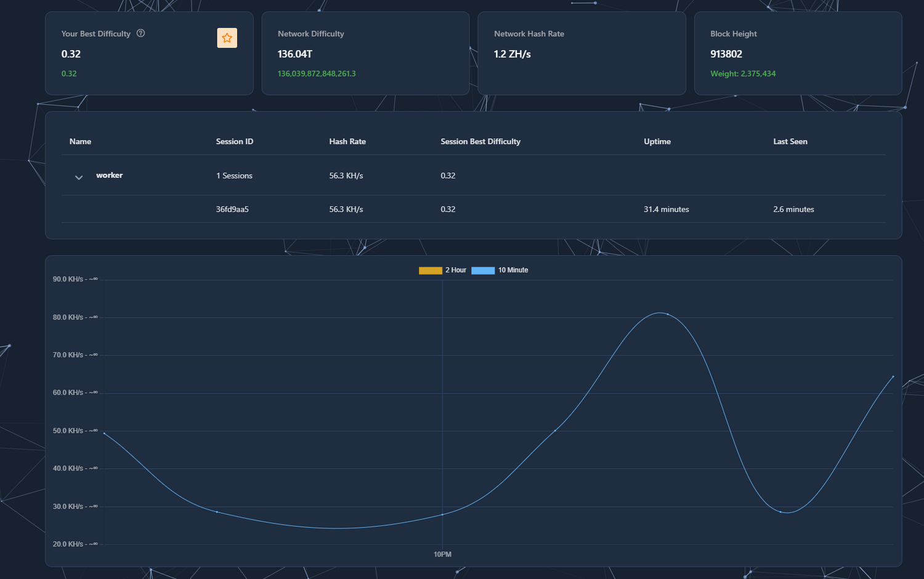Click the Session ID column header
The height and width of the screenshot is (579, 924).
[234, 142]
